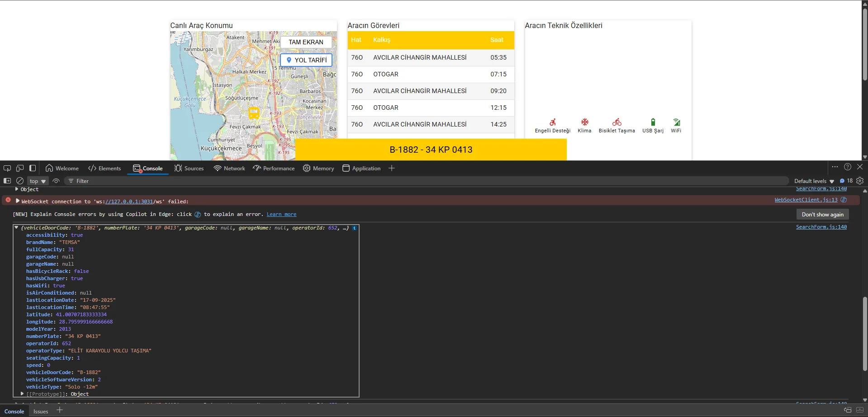Click the DevTools help question mark icon
This screenshot has width=868, height=417.
(x=848, y=167)
